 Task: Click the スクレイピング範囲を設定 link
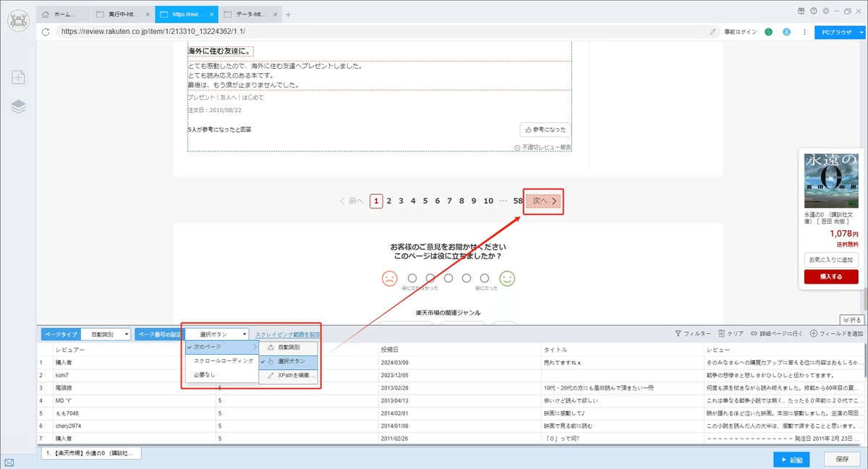pyautogui.click(x=287, y=334)
